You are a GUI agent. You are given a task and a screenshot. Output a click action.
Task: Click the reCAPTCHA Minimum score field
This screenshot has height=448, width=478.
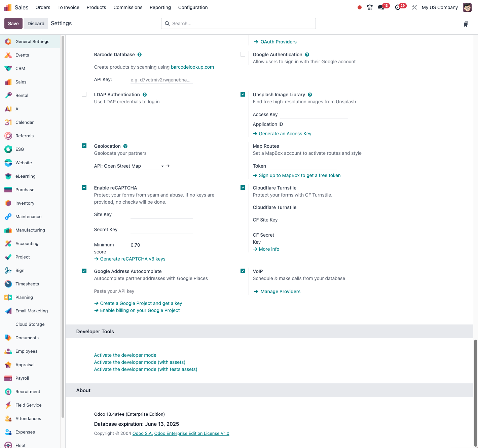[x=162, y=245]
